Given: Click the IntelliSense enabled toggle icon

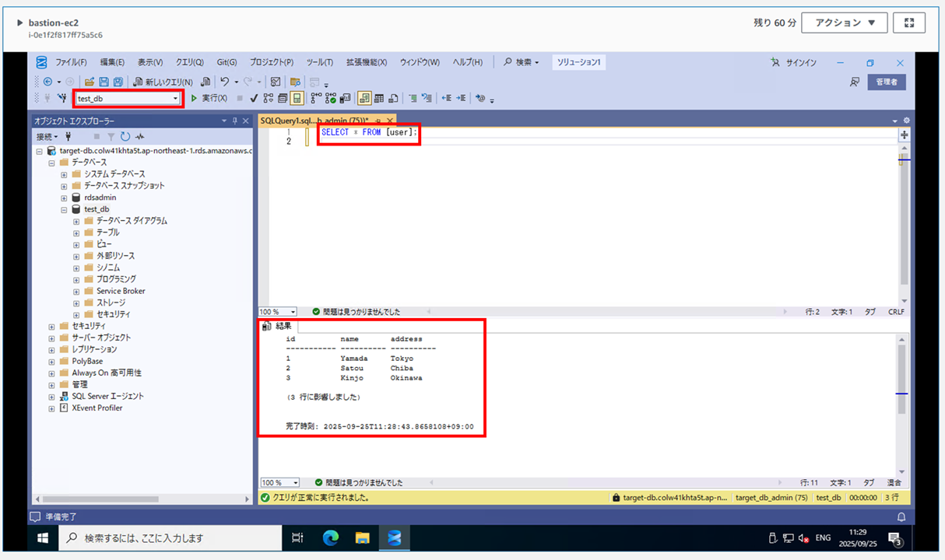Looking at the screenshot, I should [296, 98].
